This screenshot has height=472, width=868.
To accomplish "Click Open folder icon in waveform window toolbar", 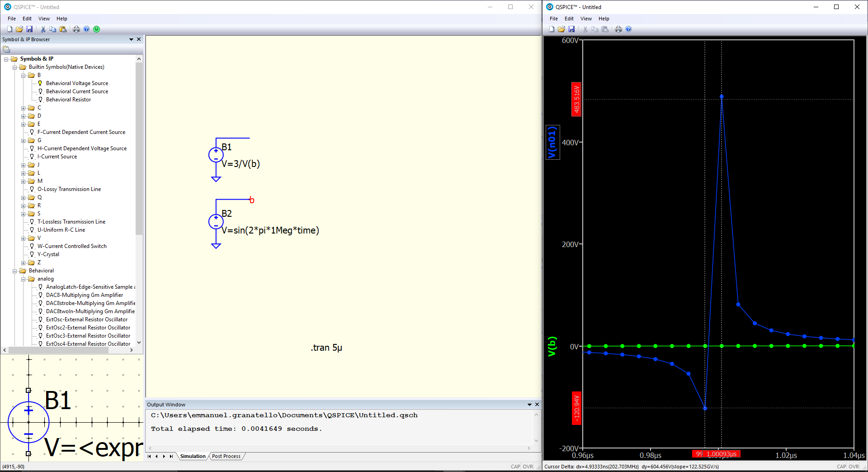I will 561,29.
